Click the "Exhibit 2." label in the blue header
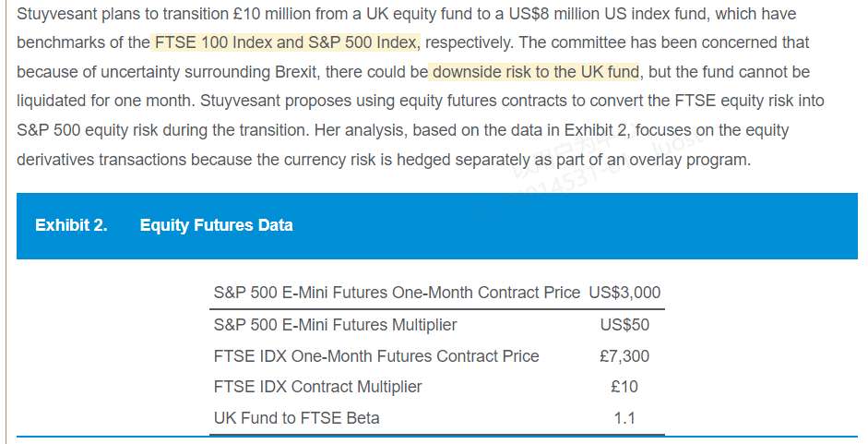Viewport: 868px width, 444px height. [71, 225]
